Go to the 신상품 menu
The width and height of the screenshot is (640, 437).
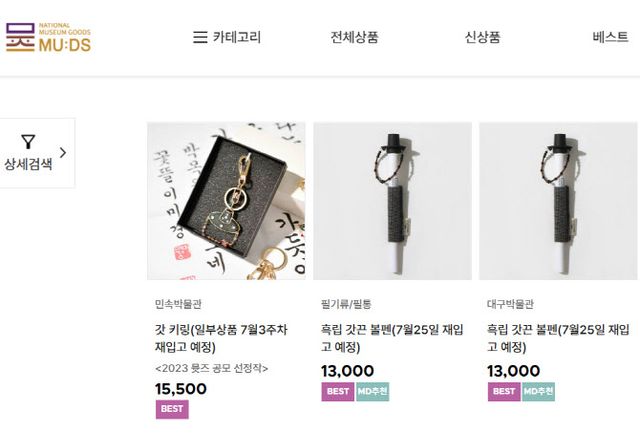point(482,37)
